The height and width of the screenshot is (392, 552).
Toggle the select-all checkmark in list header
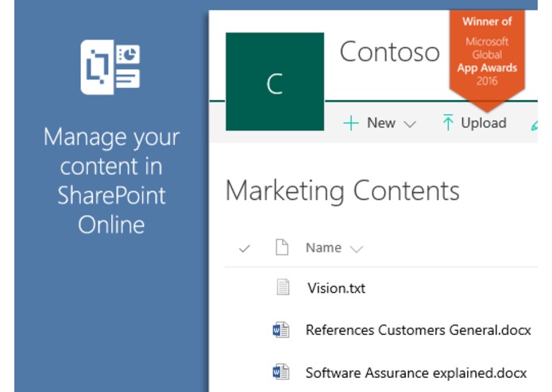point(244,248)
